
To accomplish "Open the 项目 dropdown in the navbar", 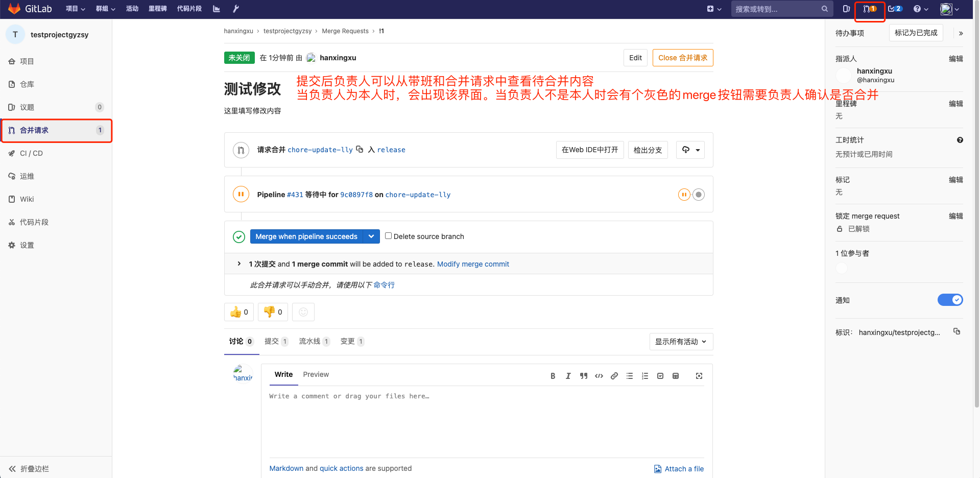I will point(75,9).
